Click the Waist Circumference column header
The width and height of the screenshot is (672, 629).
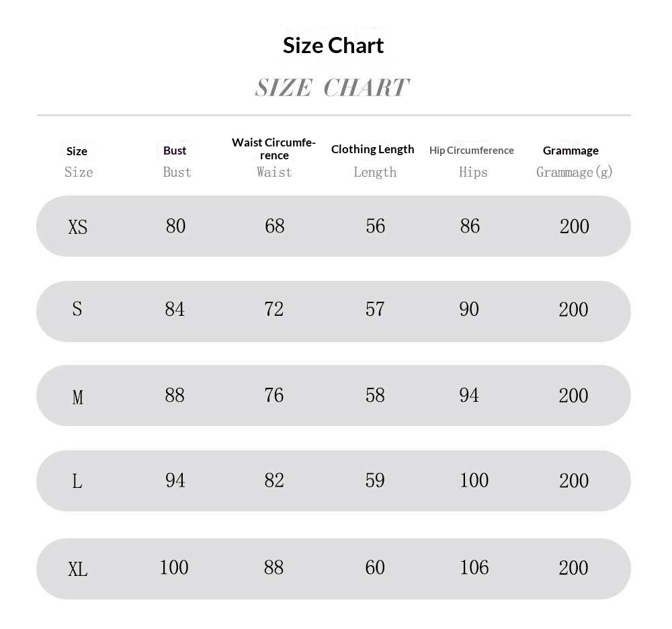274,149
